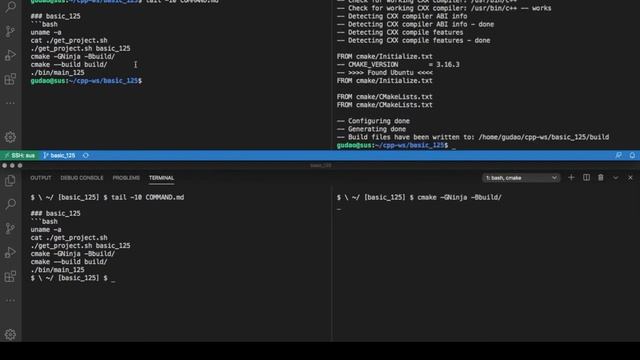The image size is (640, 360).
Task: Click 'Build files have been written to' line
Action: (x=473, y=137)
